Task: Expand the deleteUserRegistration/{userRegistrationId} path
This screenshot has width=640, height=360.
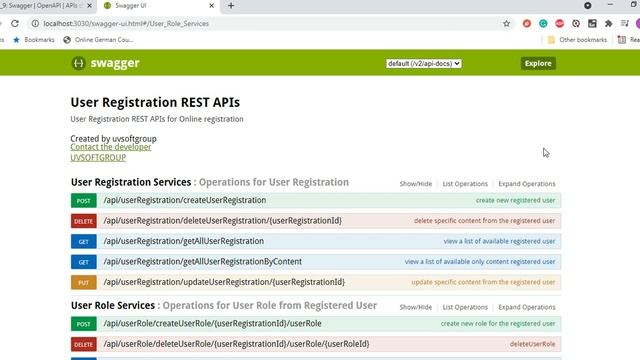Action: 222,221
